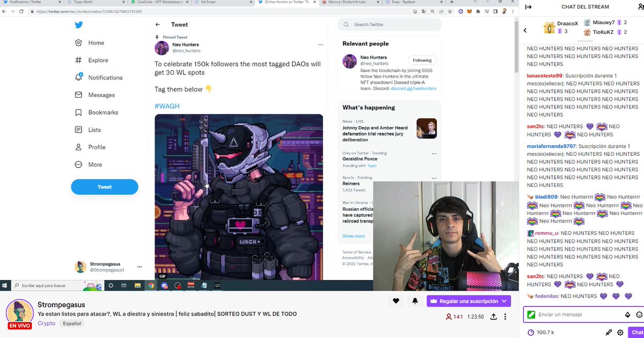The height and width of the screenshot is (338, 644).
Task: Click username mariafernanda9797 in chat
Action: point(552,146)
